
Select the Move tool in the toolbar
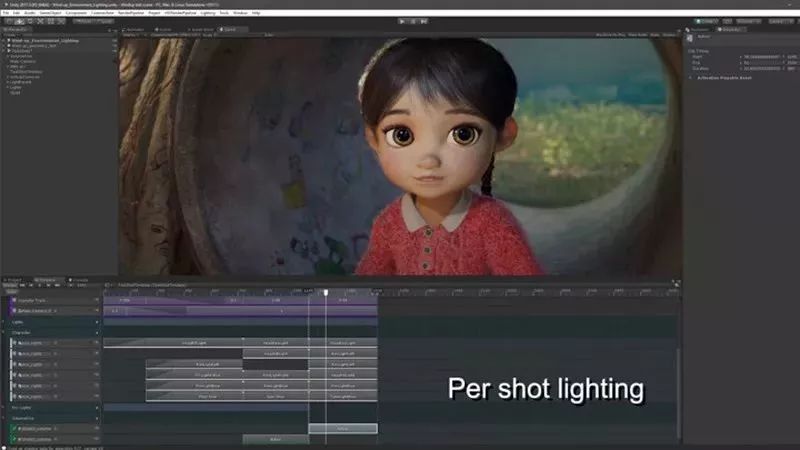19,21
